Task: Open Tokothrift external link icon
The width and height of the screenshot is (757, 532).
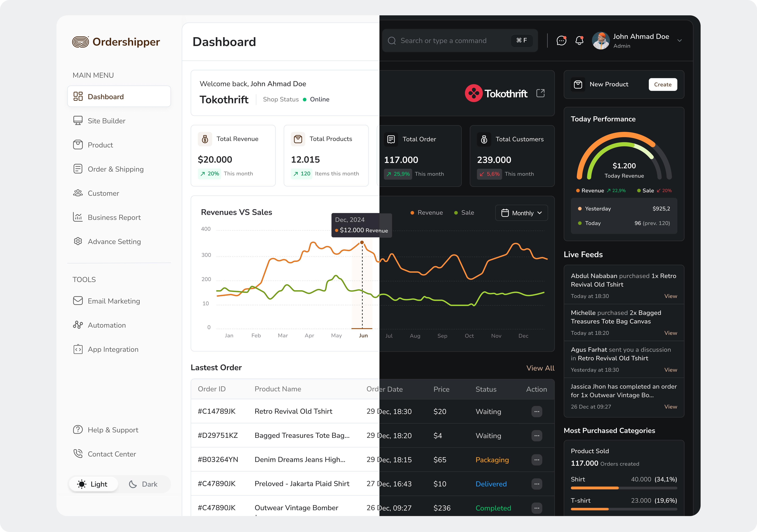Action: [540, 93]
